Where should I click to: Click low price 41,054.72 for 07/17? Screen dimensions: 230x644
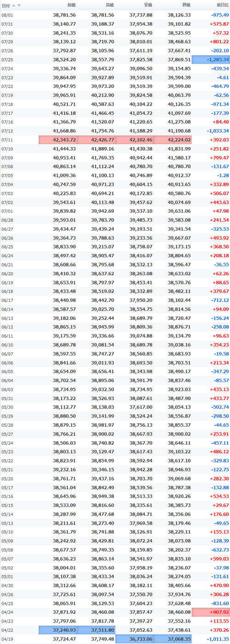[x=141, y=113]
